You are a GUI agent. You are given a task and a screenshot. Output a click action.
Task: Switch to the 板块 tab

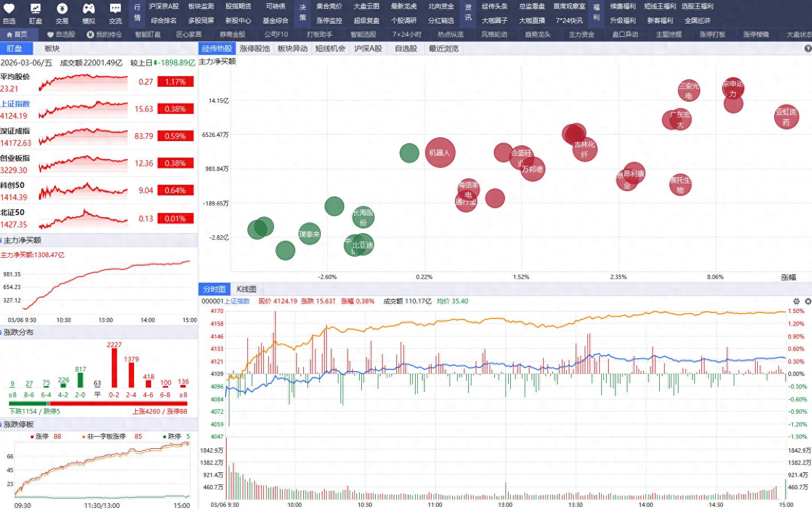(x=52, y=48)
